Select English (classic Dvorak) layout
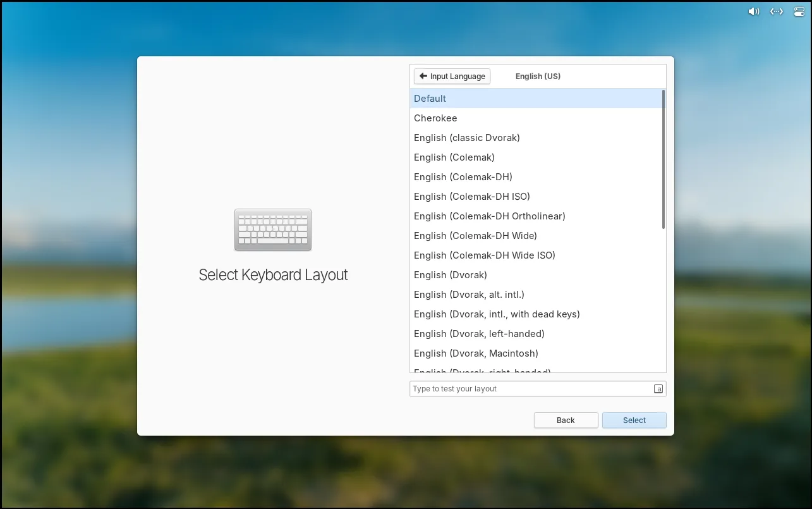The height and width of the screenshot is (509, 812). click(467, 138)
